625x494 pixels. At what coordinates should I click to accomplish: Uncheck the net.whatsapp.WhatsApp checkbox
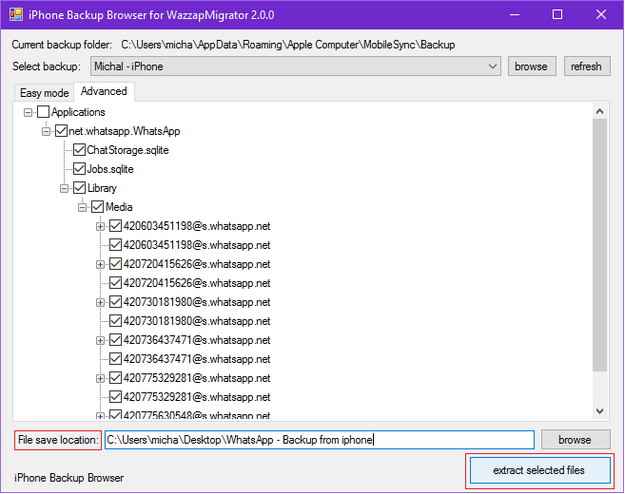click(x=61, y=131)
